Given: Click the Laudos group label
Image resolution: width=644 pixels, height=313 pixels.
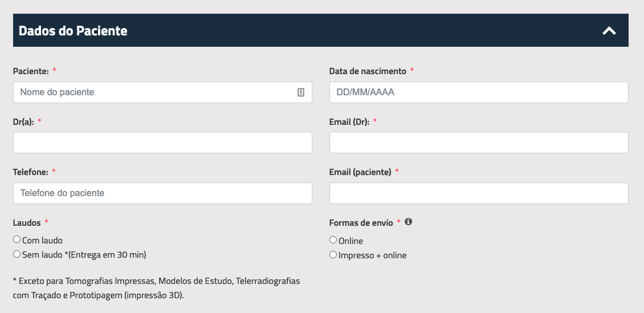Looking at the screenshot, I should (x=27, y=222).
